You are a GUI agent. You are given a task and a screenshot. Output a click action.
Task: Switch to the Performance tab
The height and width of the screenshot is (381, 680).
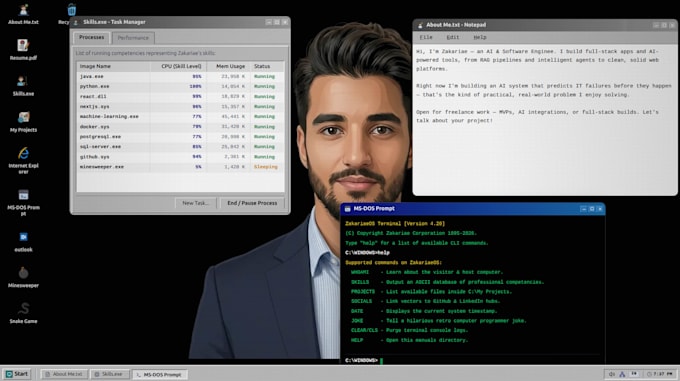[133, 38]
